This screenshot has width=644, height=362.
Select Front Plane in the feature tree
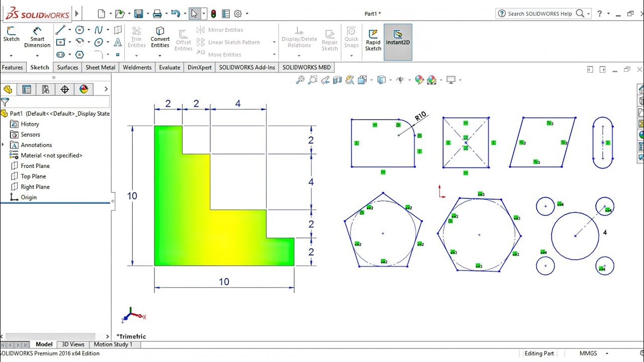coord(35,166)
